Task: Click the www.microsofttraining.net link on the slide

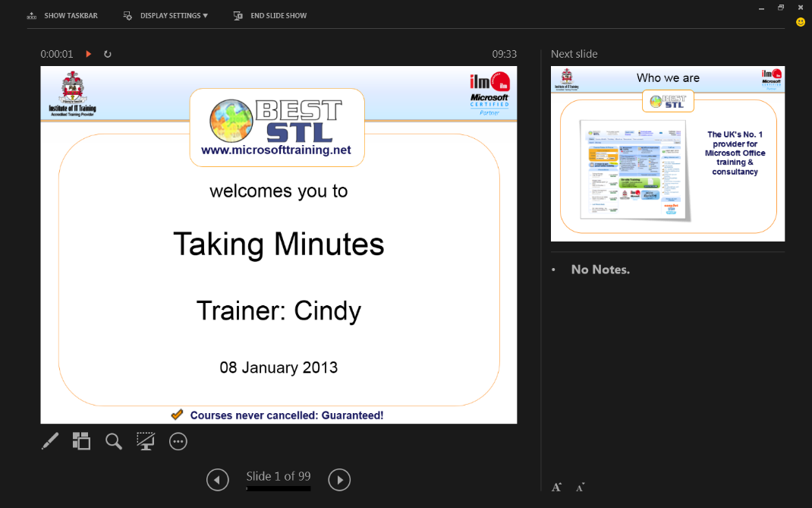Action: 276,150
